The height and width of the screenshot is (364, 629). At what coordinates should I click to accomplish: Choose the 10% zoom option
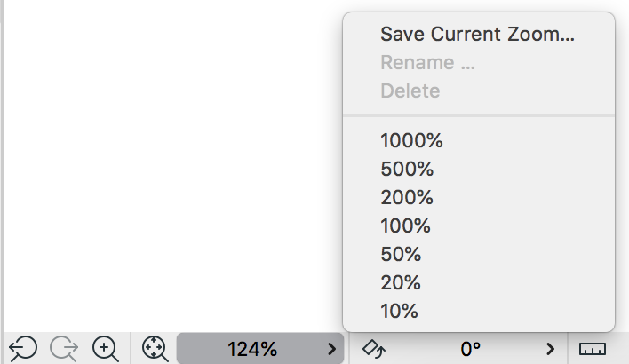pos(399,311)
